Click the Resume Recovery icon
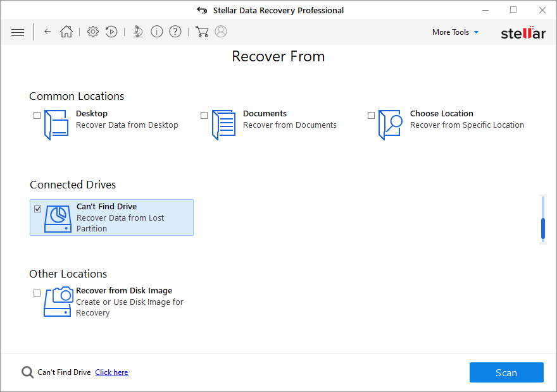Screen dimensions: 557x392 click(111, 32)
